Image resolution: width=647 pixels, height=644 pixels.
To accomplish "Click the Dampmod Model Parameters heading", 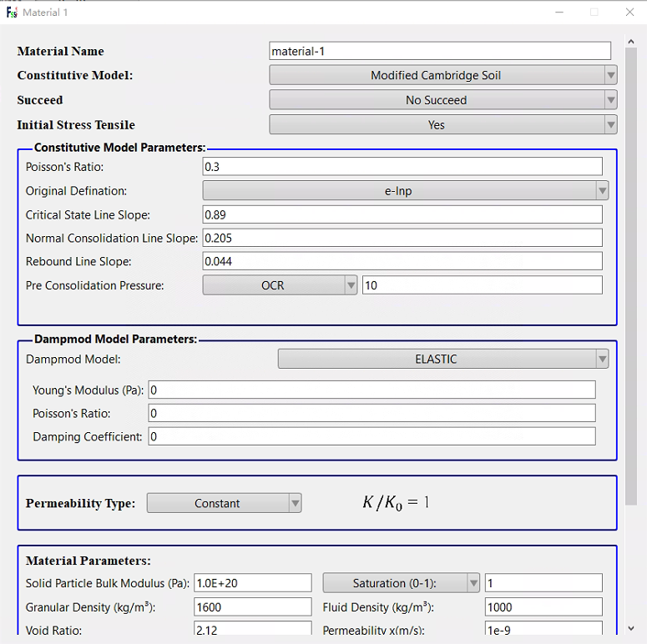I will tap(115, 339).
